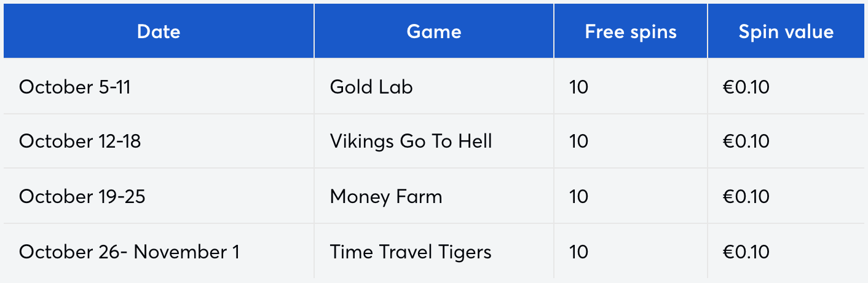Viewport: 868px width, 283px height.
Task: Select the Time Travel Tigers game
Action: pyautogui.click(x=411, y=252)
